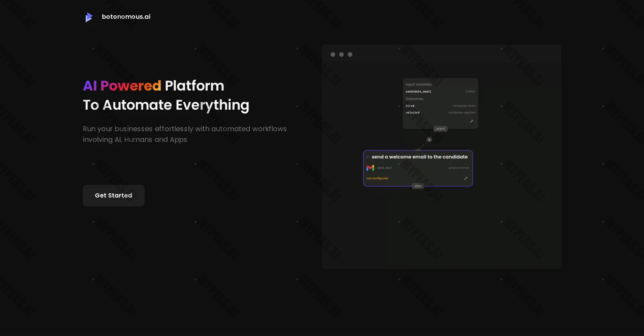This screenshot has height=336, width=644.
Task: Click the start connector handle
Action: point(440,129)
